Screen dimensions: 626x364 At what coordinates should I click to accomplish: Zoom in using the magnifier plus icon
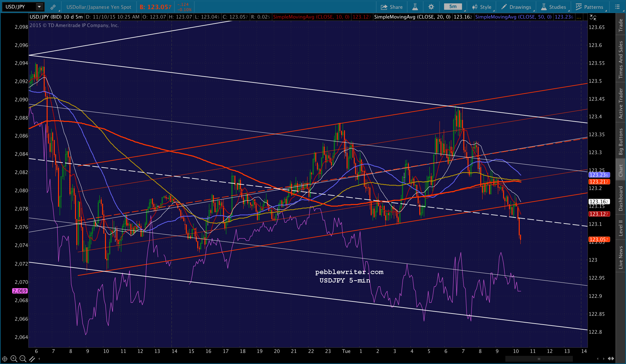tap(14, 359)
